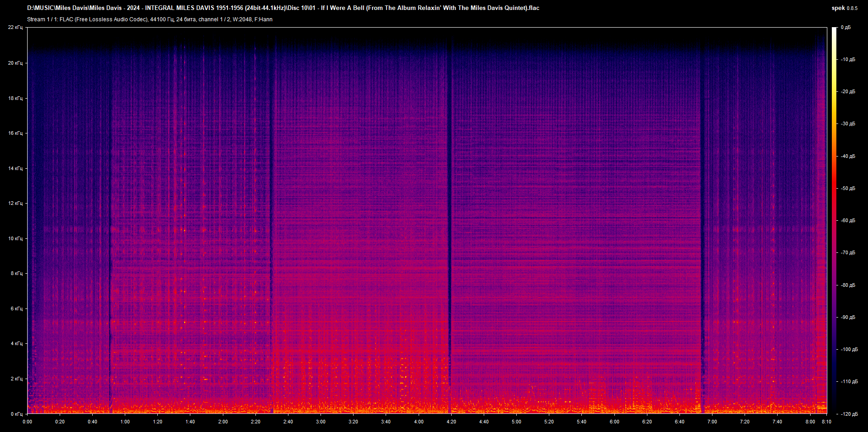Click the '5:40' time axis label
Viewport: 868px width, 432px height.
tap(581, 422)
